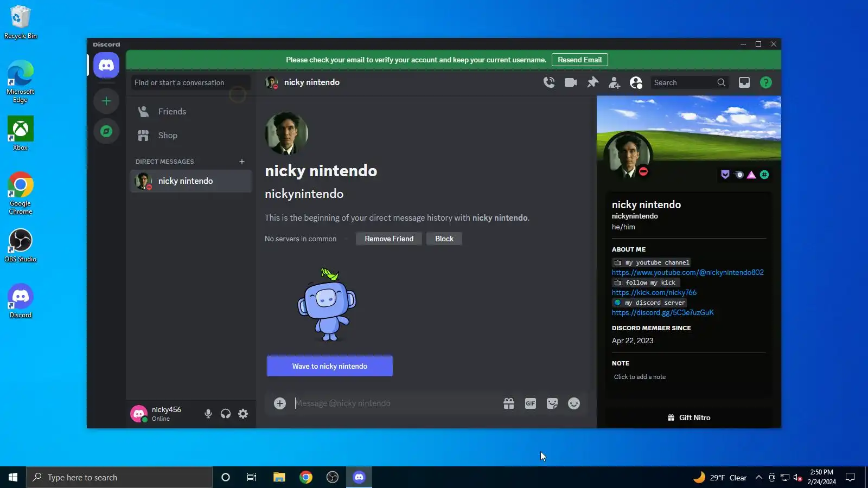This screenshot has height=488, width=868.
Task: Open the emoji picker
Action: tap(574, 403)
